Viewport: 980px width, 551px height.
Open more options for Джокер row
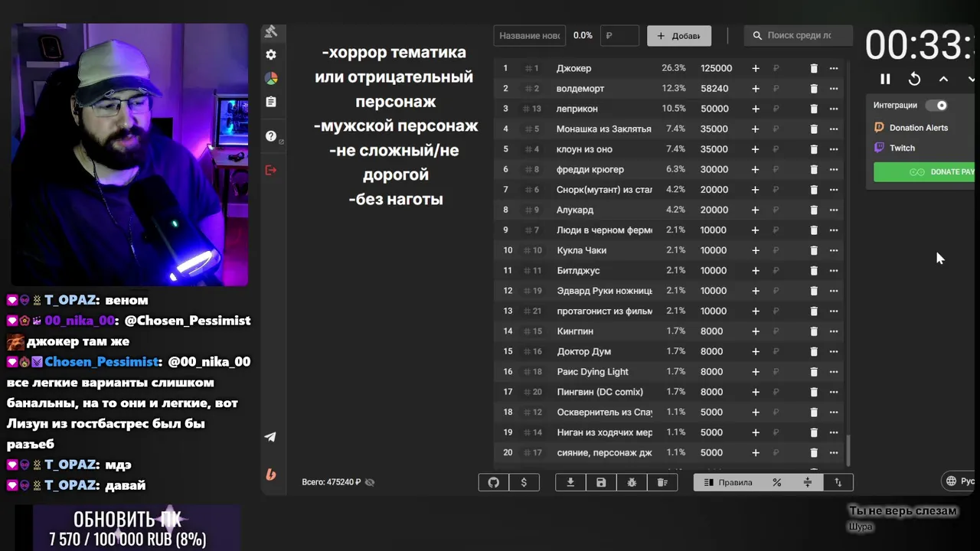tap(834, 68)
